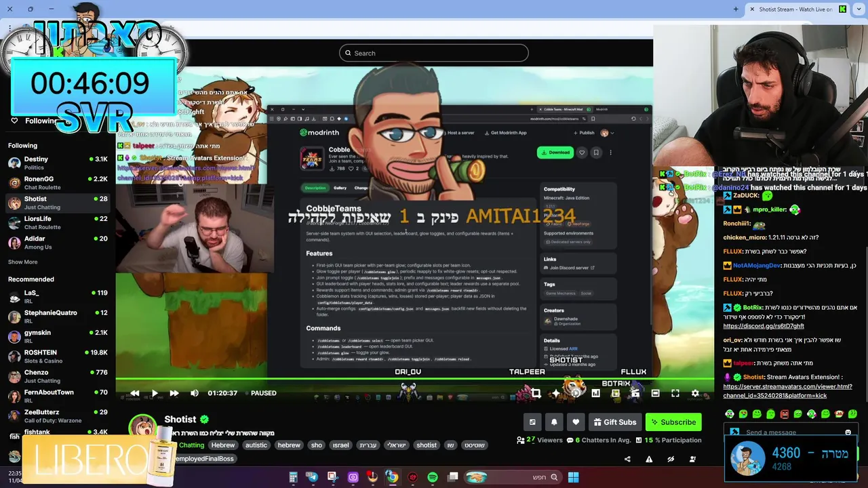The height and width of the screenshot is (488, 868).
Task: Play the paused stream video
Action: tap(155, 393)
